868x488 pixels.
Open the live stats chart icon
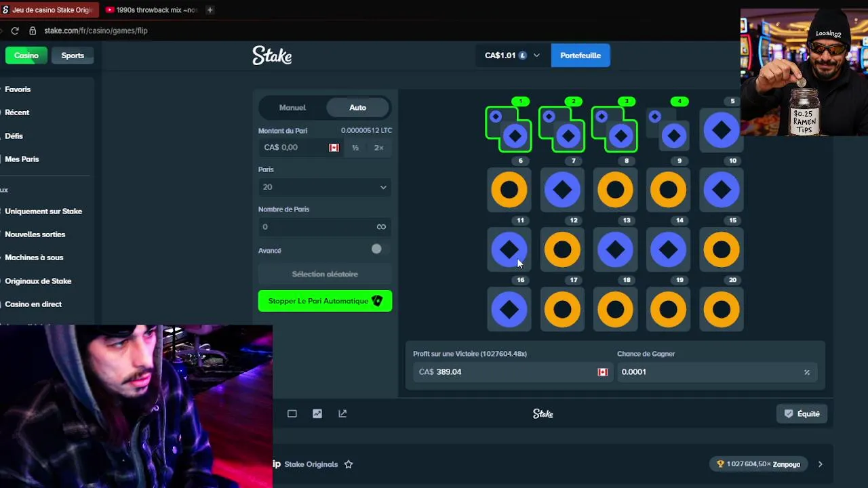(317, 413)
